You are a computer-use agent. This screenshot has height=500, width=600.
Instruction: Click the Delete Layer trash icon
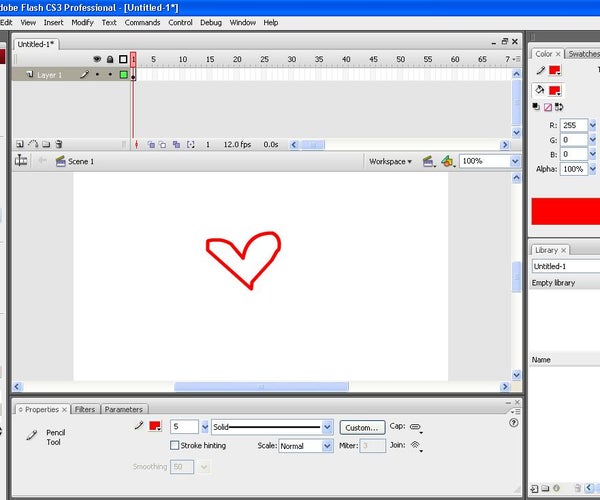(59, 144)
